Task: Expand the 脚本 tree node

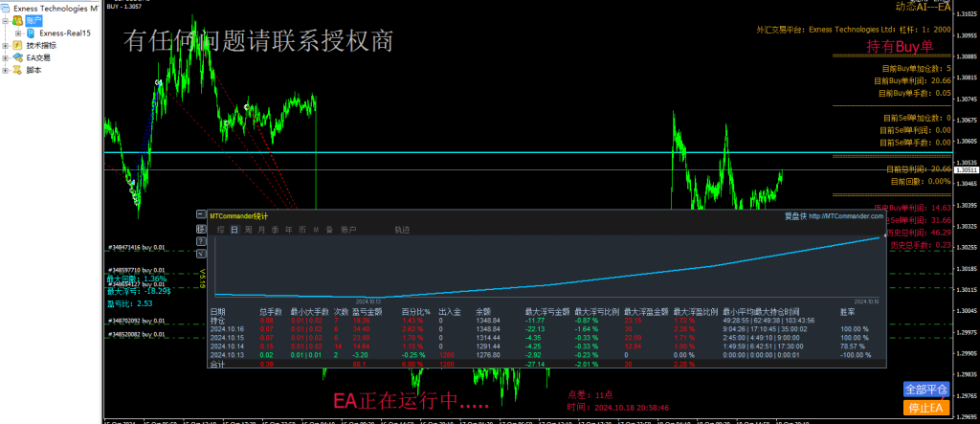Action: click(6, 70)
